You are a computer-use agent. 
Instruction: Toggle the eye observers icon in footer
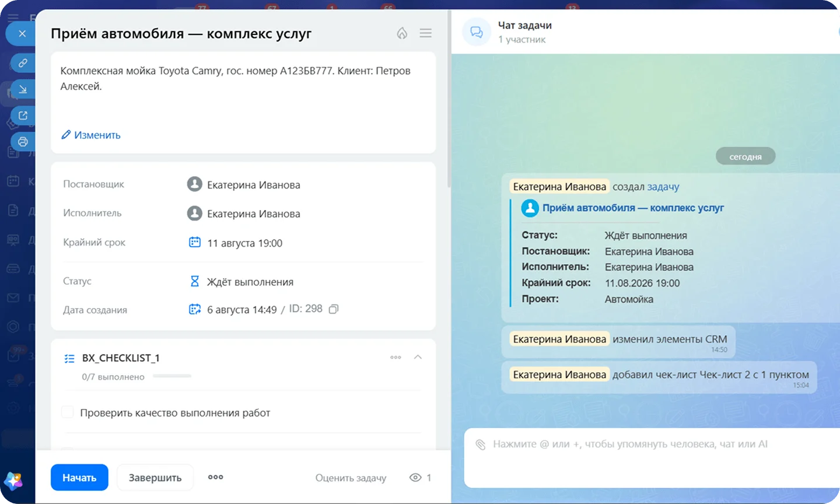point(415,478)
